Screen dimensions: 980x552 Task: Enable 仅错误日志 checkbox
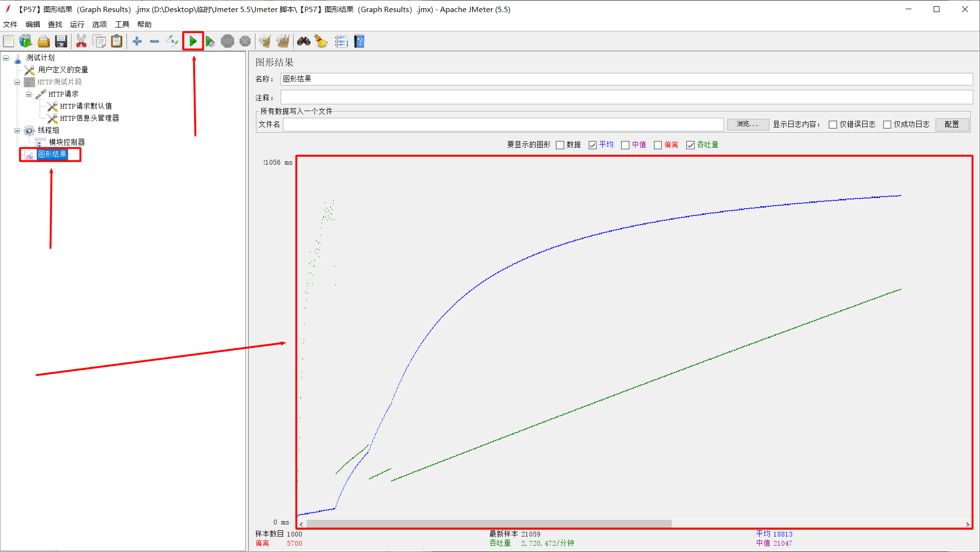(x=833, y=125)
